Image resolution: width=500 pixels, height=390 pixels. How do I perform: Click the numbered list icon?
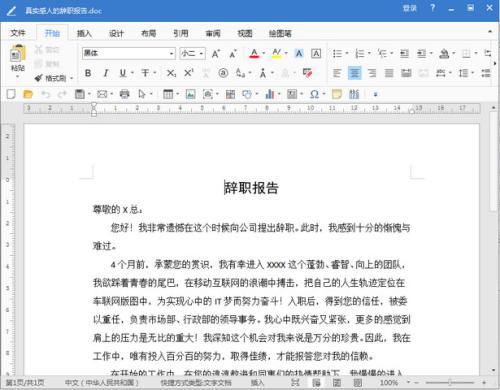pos(360,53)
